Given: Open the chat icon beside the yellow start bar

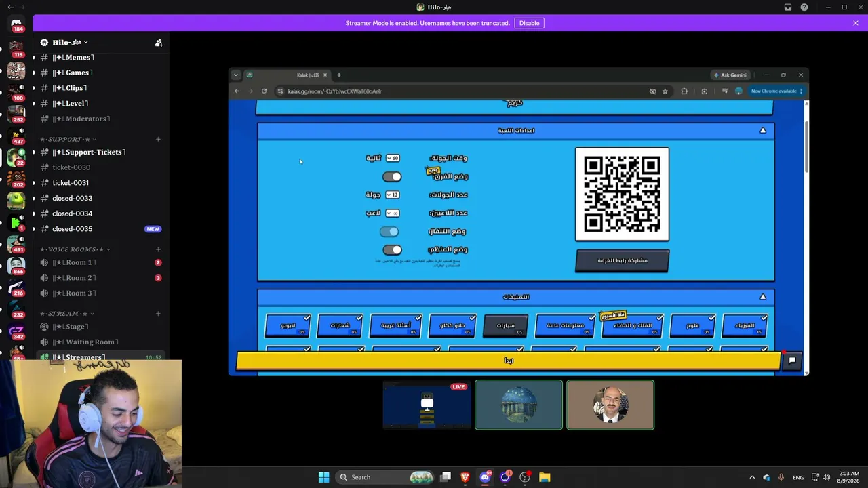Looking at the screenshot, I should (x=792, y=361).
